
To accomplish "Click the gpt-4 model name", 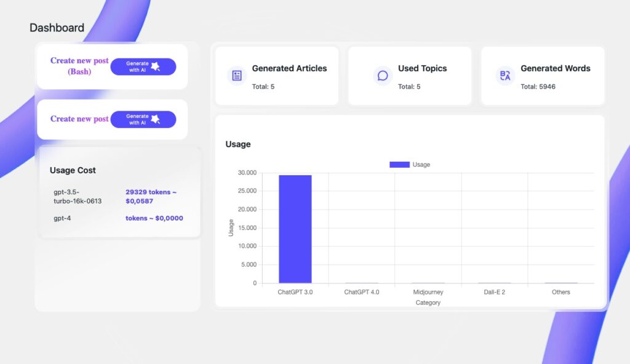I will coord(62,218).
